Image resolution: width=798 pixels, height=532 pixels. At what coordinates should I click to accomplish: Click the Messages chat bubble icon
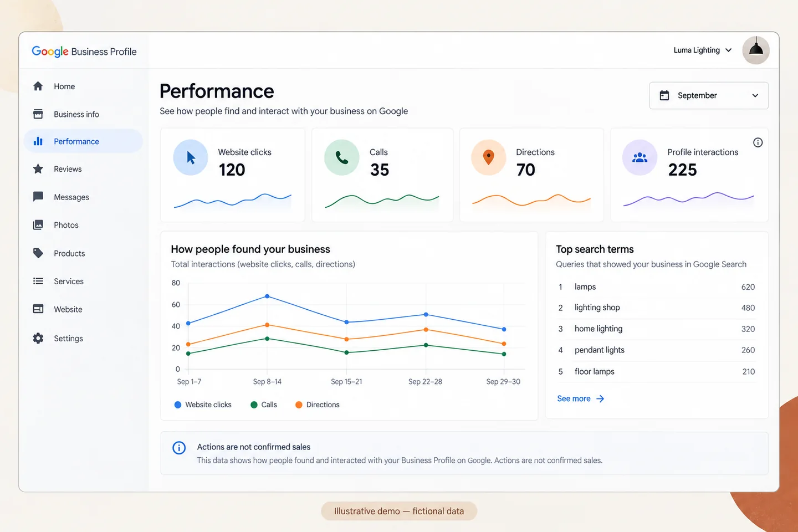(x=38, y=196)
